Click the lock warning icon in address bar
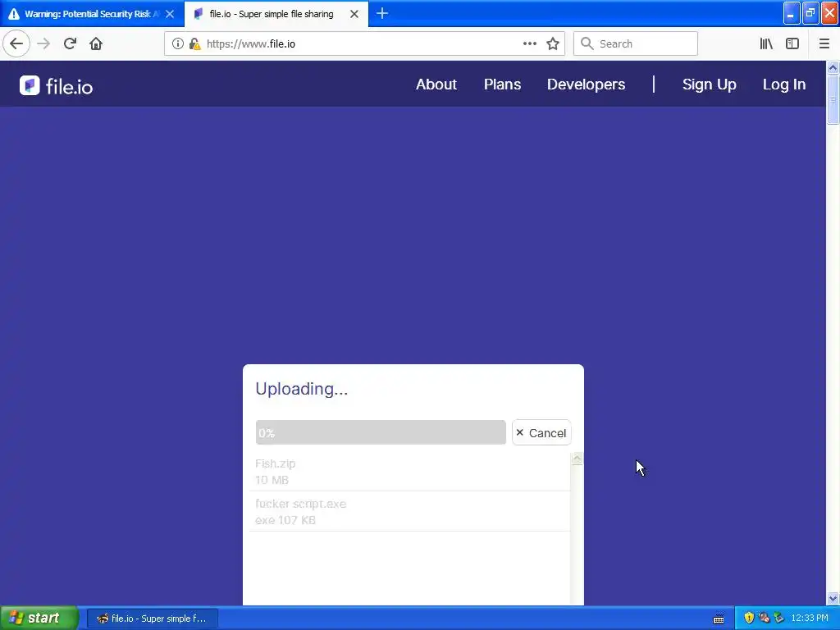 [195, 43]
